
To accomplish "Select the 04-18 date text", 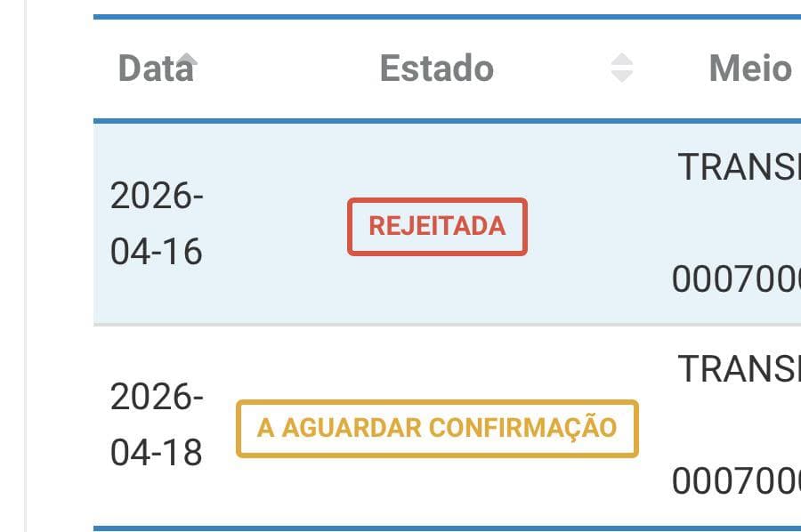I will [x=157, y=453].
